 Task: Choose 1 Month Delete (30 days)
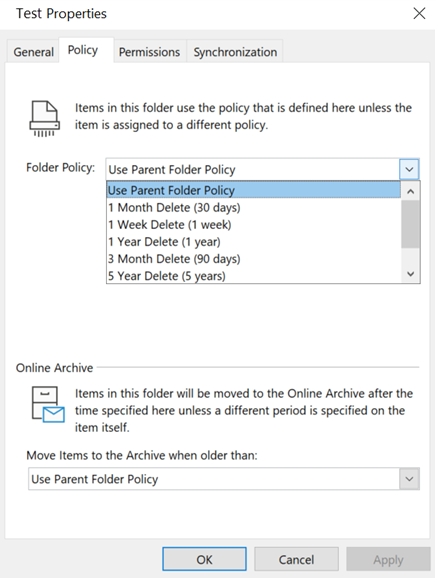click(253, 208)
